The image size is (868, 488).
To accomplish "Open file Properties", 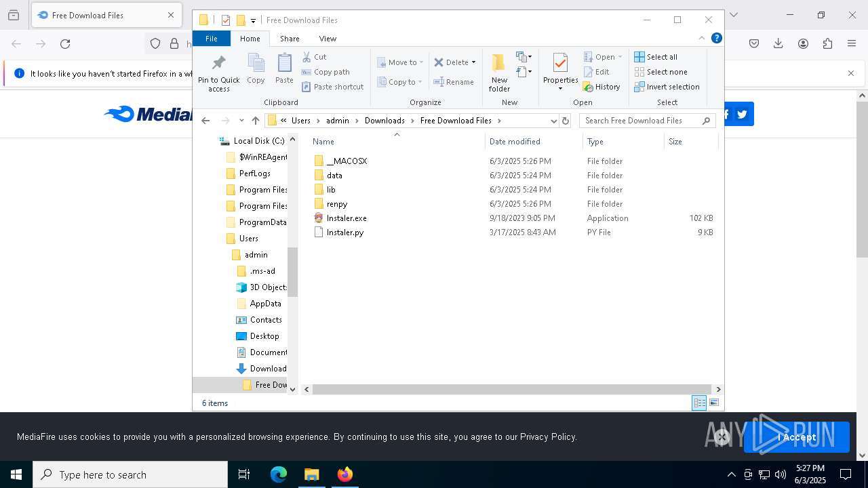I will pos(560,73).
